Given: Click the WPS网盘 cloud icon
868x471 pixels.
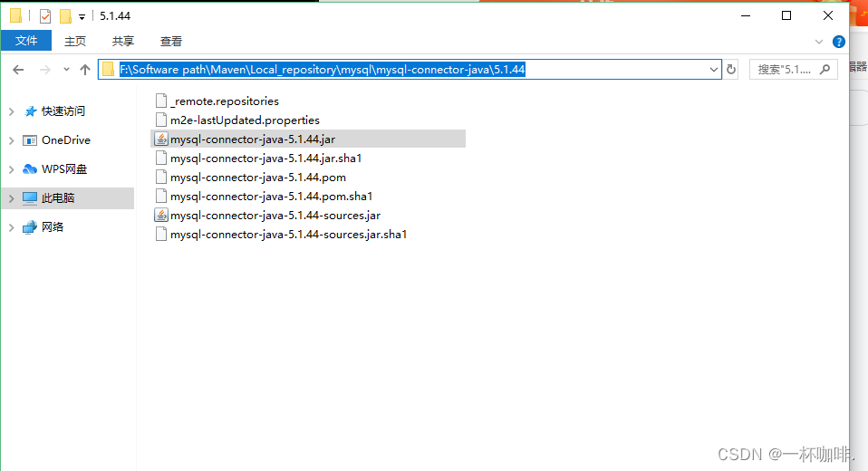Looking at the screenshot, I should pos(29,169).
